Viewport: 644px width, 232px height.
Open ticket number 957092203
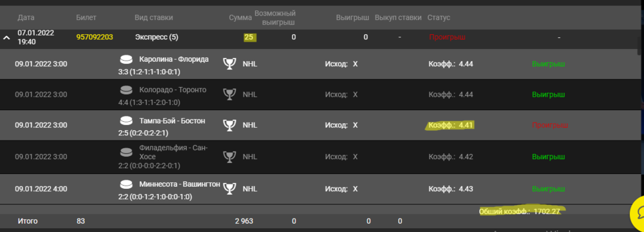tap(95, 37)
